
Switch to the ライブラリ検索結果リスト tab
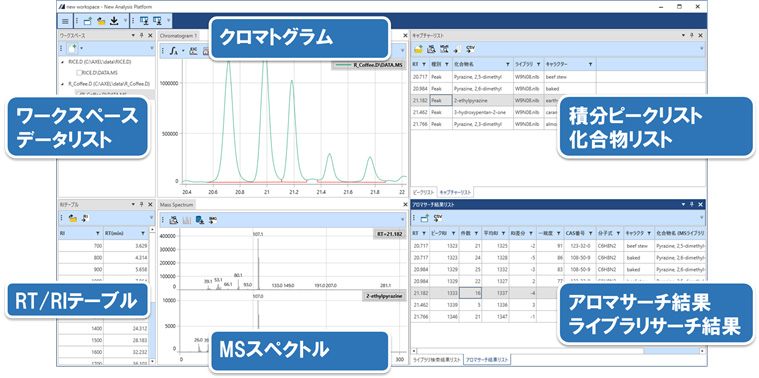(x=436, y=360)
